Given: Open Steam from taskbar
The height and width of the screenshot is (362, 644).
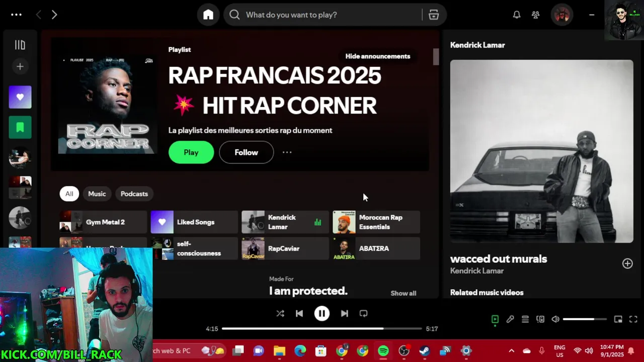Looking at the screenshot, I should click(425, 351).
